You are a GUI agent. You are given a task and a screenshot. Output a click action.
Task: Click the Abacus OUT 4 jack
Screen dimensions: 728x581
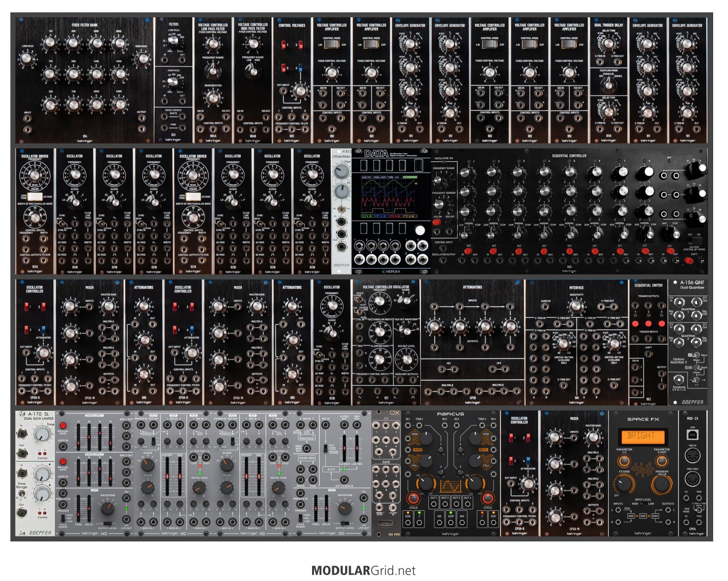point(467,505)
